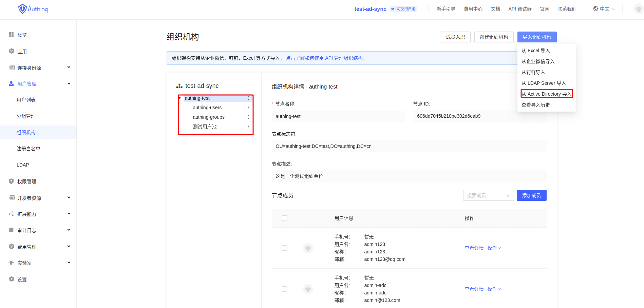Toggle the select-all checkbox in member table header

click(285, 218)
